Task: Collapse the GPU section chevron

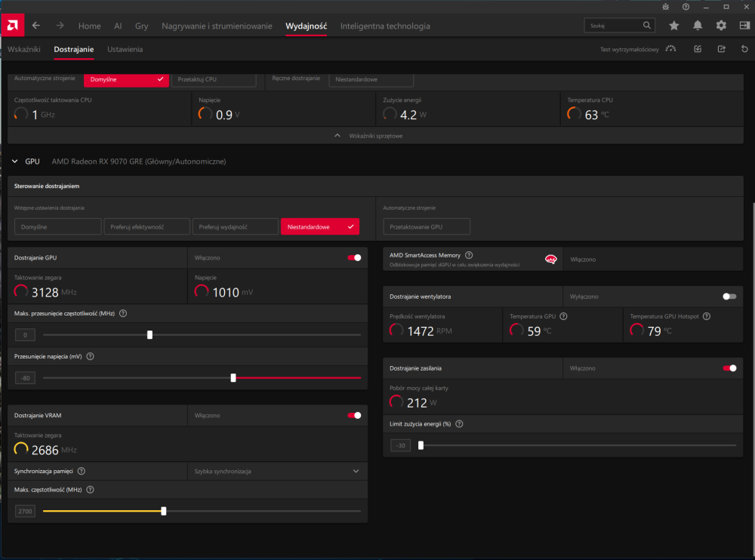Action: pos(15,162)
